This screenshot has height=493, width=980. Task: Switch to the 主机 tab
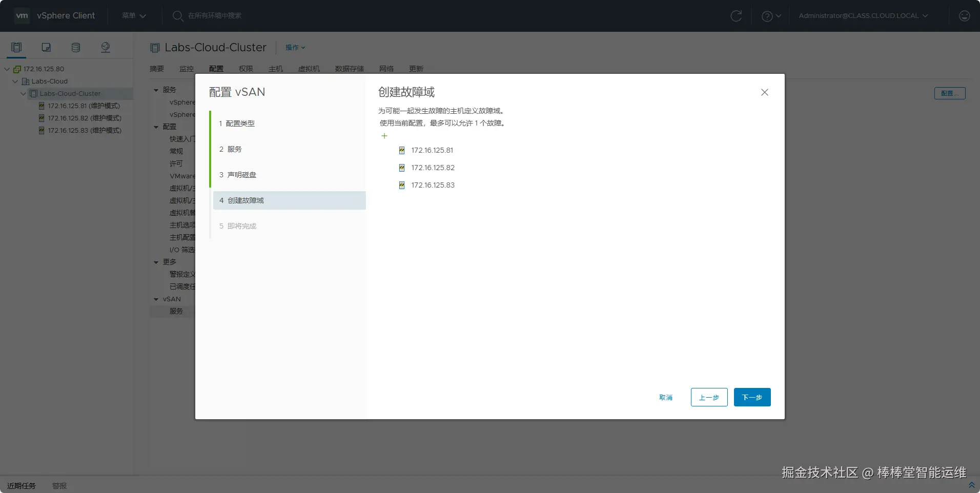pyautogui.click(x=276, y=69)
